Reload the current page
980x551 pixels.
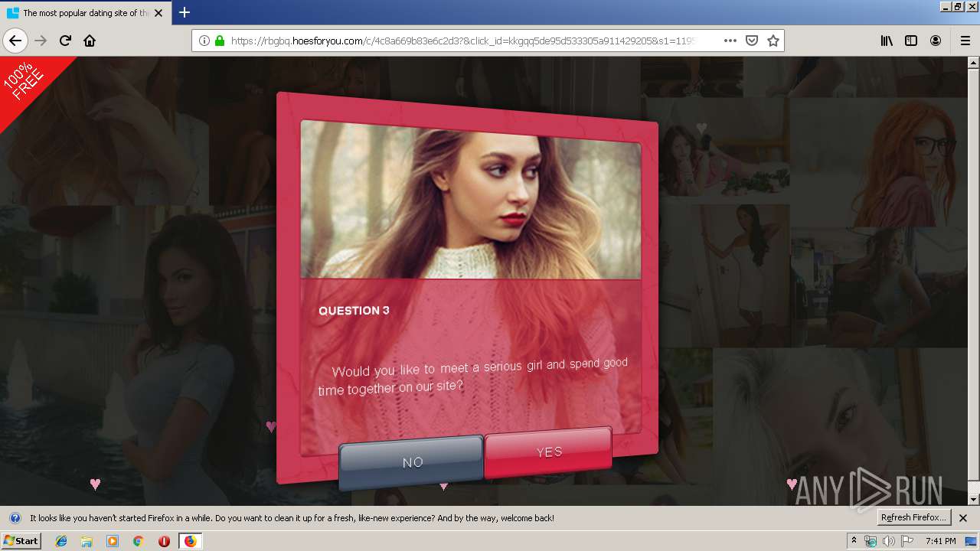(65, 41)
